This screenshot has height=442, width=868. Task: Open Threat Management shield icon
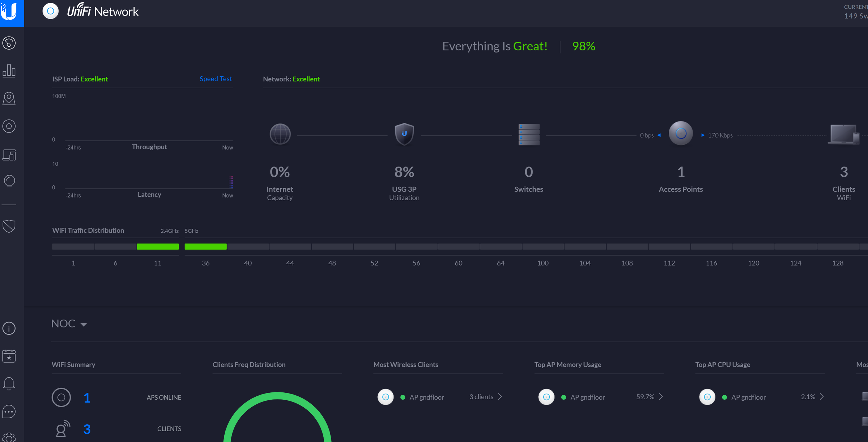(9, 226)
